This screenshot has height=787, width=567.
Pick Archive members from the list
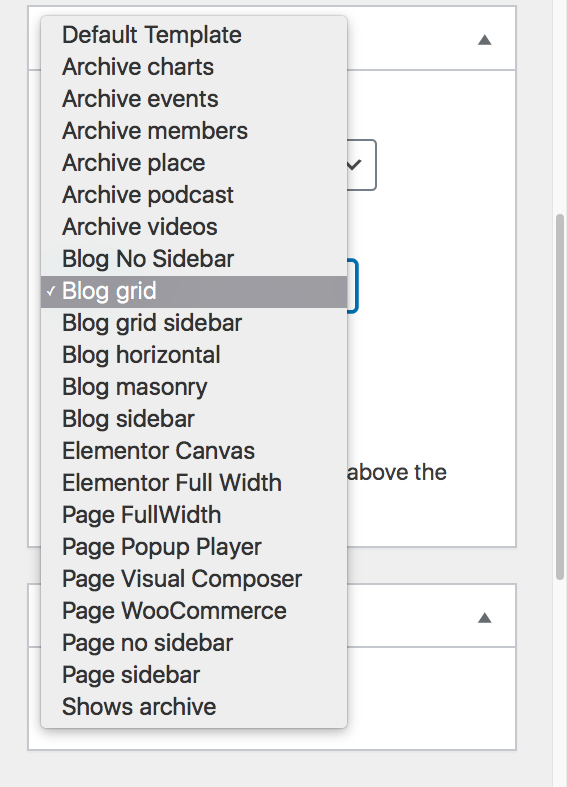point(194,131)
